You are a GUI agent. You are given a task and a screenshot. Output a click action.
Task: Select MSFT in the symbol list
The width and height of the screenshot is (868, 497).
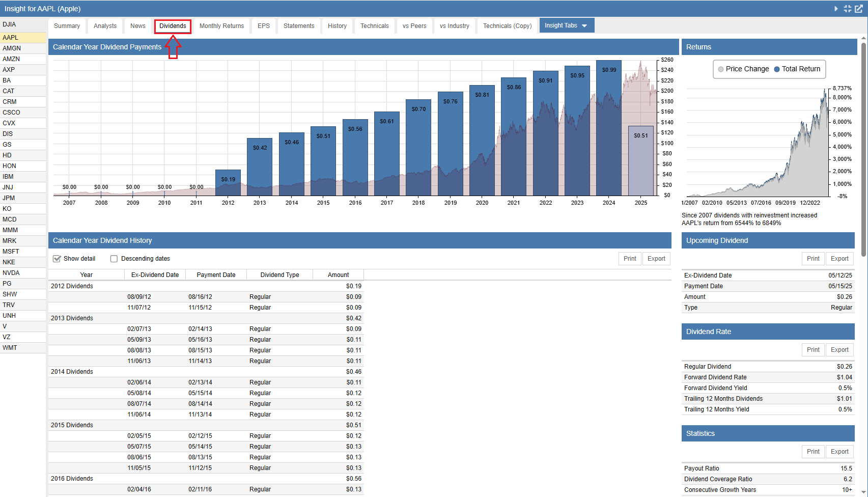pos(23,252)
